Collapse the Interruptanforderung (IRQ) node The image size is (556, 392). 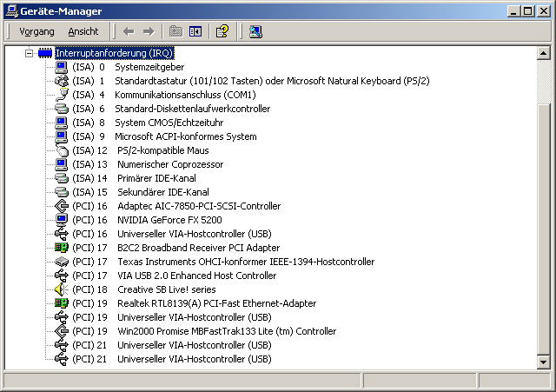29,53
